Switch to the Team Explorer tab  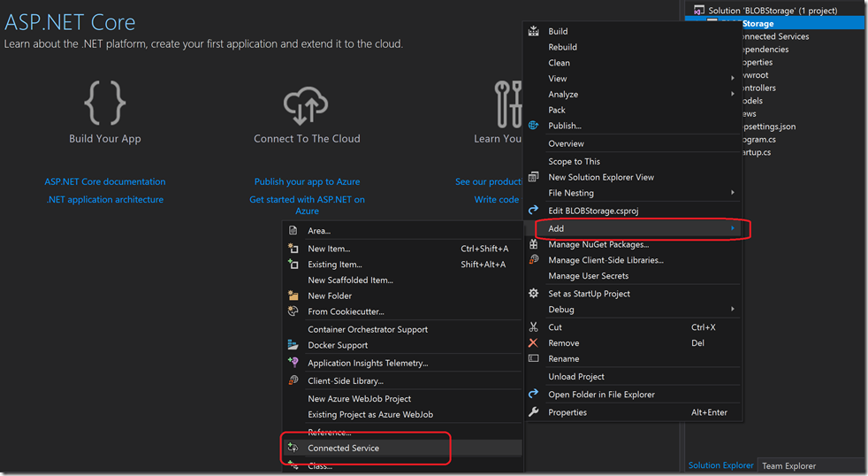[788, 466]
